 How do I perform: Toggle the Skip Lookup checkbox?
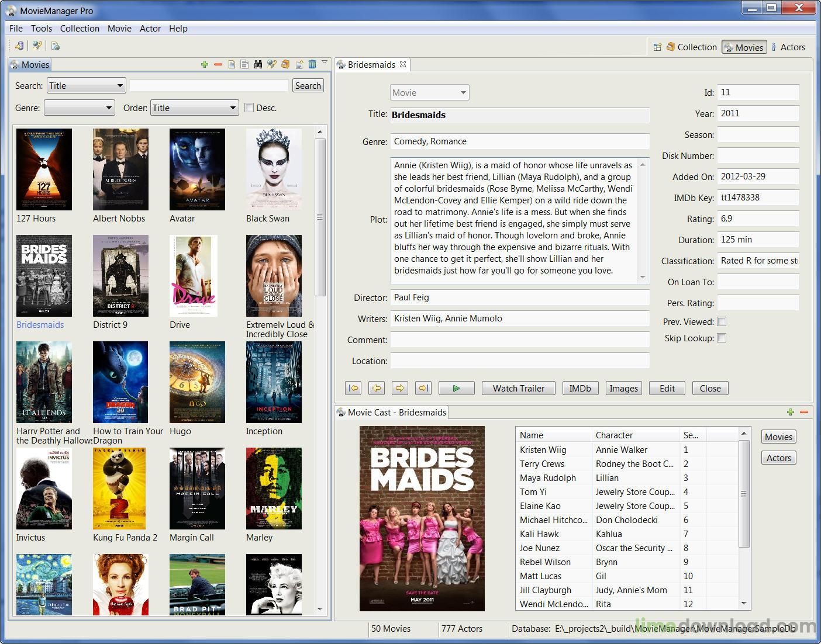coord(722,338)
